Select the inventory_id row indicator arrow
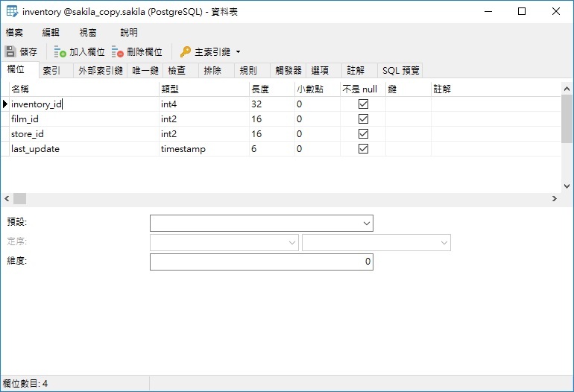The image size is (574, 392). [x=5, y=104]
